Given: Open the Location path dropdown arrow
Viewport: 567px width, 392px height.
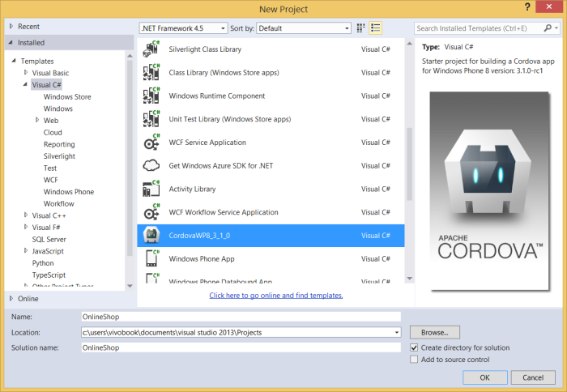Looking at the screenshot, I should tap(397, 332).
